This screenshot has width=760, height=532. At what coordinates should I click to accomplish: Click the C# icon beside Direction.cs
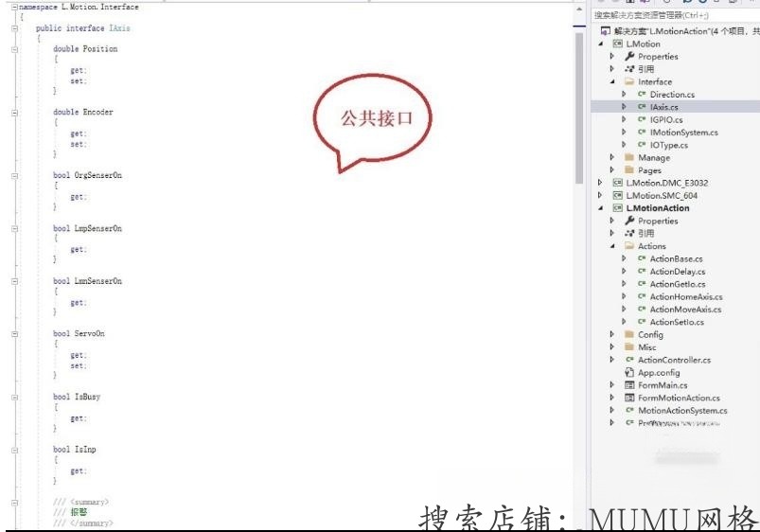pos(642,94)
